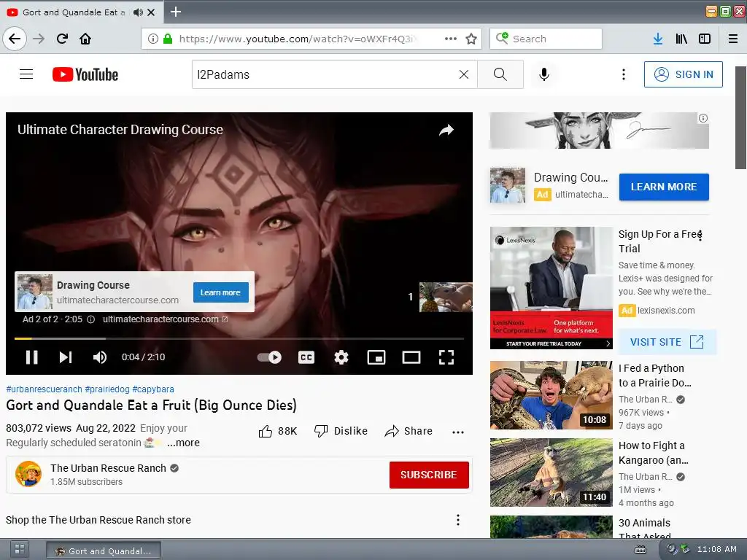Open YouTube guide hamburger menu
The image size is (747, 560).
26,74
